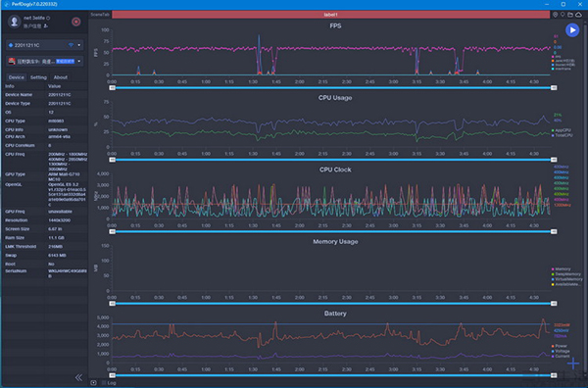
Task: Open the folder icon in the top bar
Action: (570, 15)
